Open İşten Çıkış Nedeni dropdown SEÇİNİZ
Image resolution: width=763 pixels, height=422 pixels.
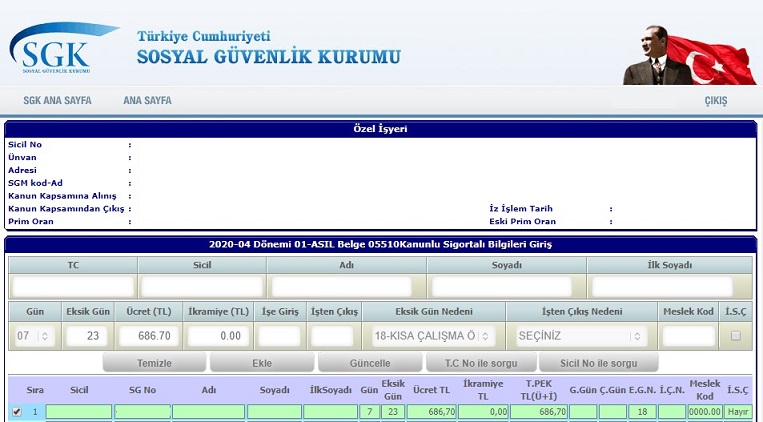(581, 336)
